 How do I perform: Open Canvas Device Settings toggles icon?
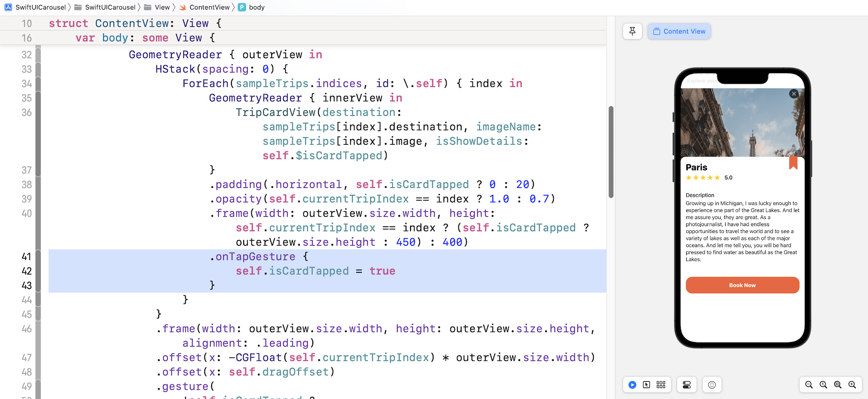(687, 385)
